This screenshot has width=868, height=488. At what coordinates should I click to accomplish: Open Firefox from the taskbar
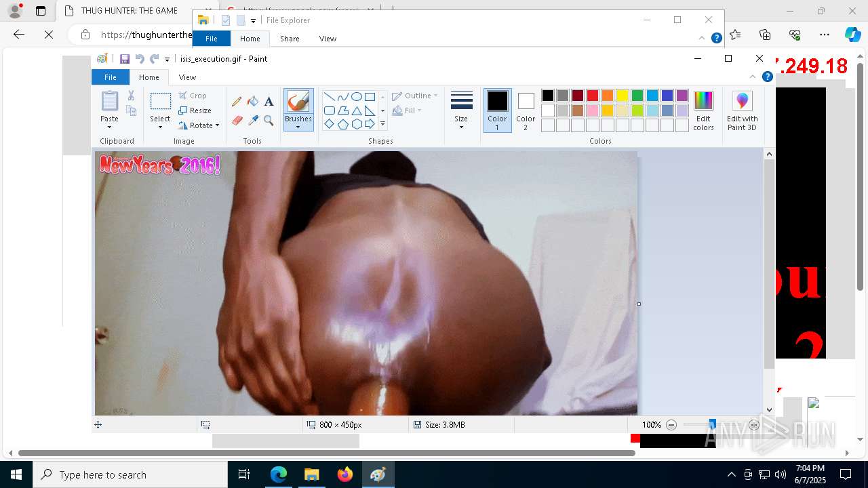pyautogui.click(x=345, y=474)
